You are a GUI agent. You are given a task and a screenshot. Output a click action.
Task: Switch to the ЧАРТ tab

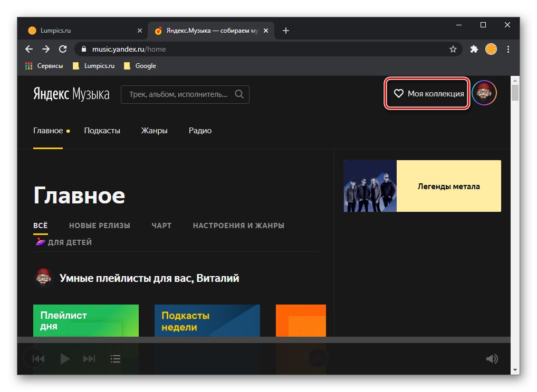coord(161,226)
